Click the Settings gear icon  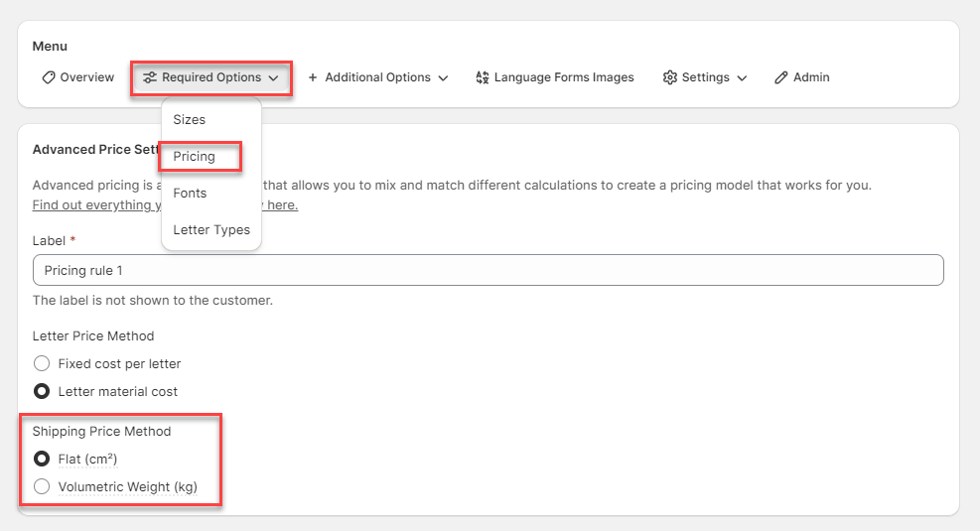point(669,77)
